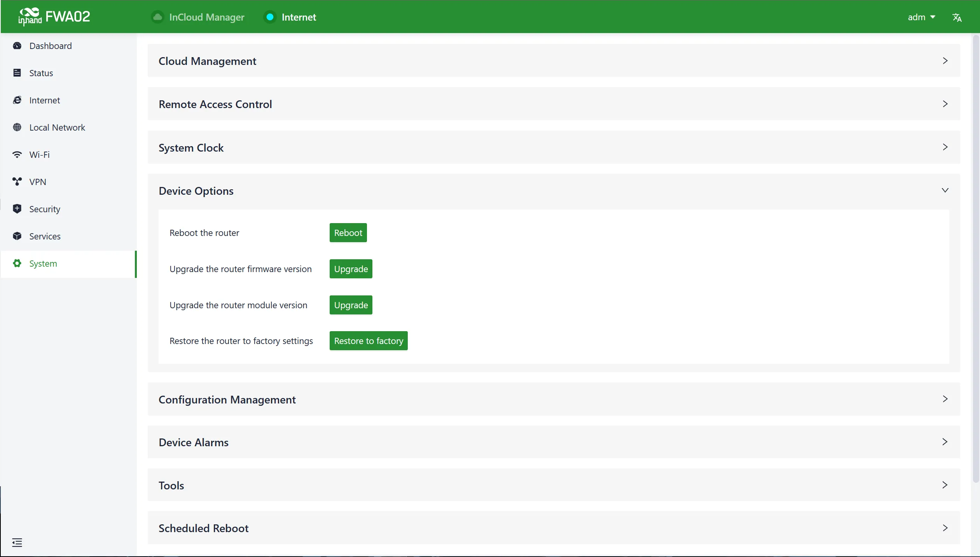Click the InHand FWA02 logo

[x=54, y=17]
